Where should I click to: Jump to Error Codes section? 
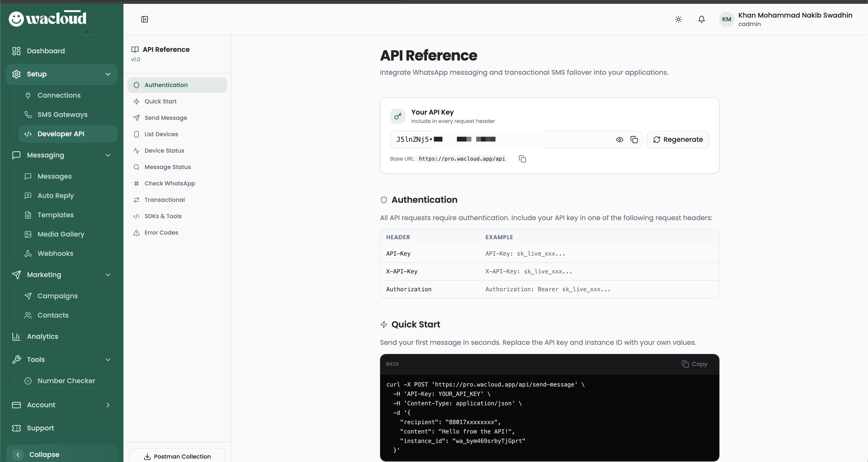tap(161, 232)
